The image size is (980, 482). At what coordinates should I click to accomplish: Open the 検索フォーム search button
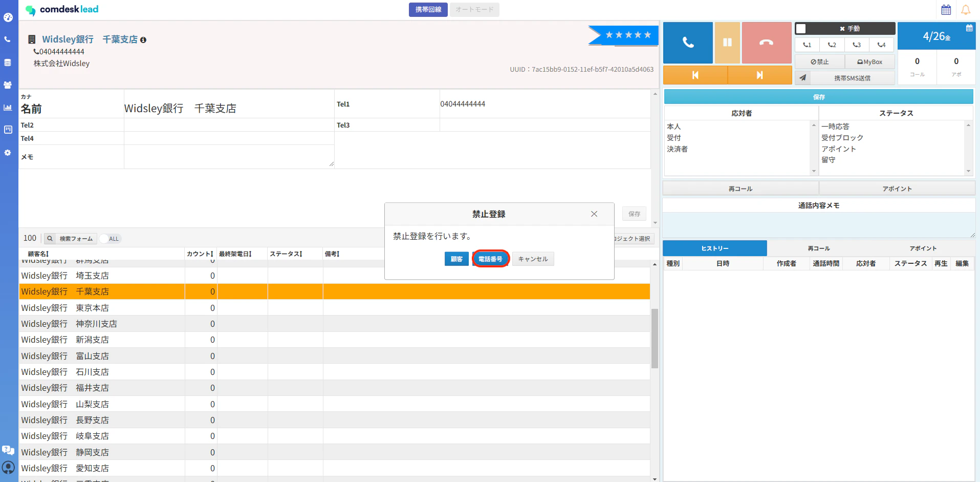pos(70,239)
